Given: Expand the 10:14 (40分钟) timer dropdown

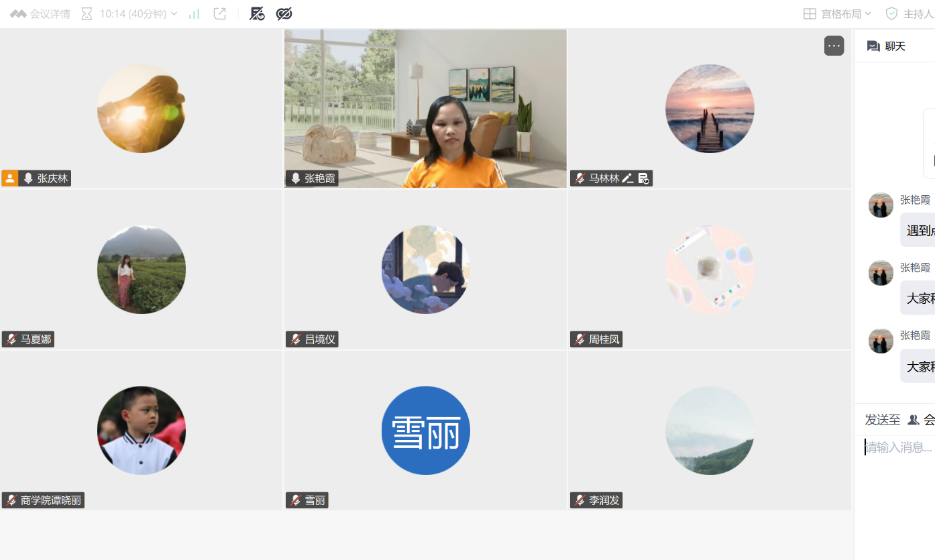Looking at the screenshot, I should click(x=138, y=13).
